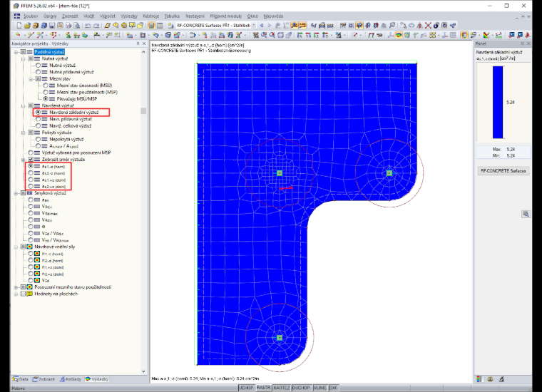Toggle Zobrazit směr výztuže checkbox
This screenshot has width=542, height=392.
[31, 159]
